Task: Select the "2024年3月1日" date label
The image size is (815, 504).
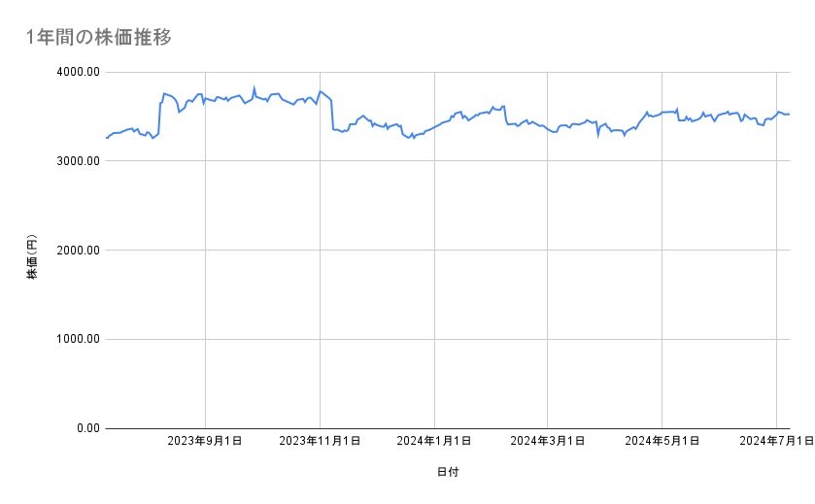Action: [x=548, y=442]
